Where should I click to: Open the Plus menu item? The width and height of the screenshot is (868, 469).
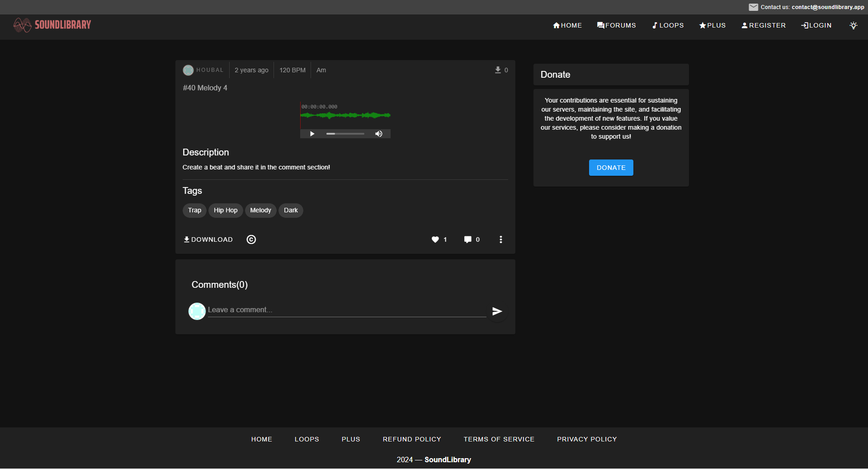(x=712, y=25)
